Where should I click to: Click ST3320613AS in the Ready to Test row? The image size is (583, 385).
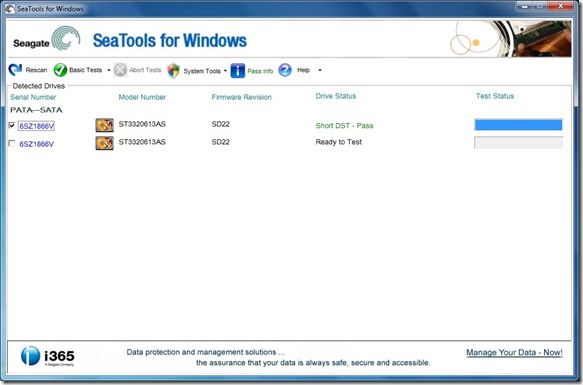(142, 142)
